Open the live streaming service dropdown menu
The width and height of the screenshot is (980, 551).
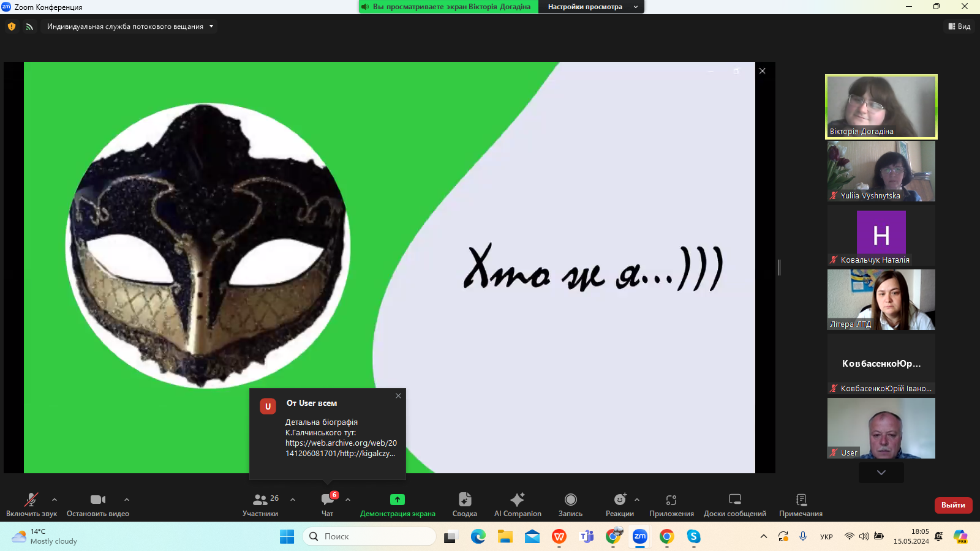pos(130,26)
